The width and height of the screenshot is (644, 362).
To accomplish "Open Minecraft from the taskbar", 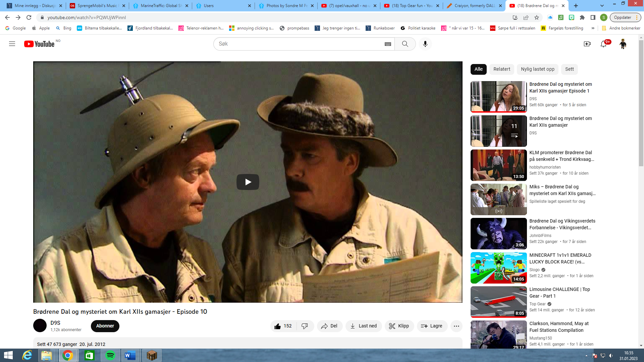I will 152,355.
